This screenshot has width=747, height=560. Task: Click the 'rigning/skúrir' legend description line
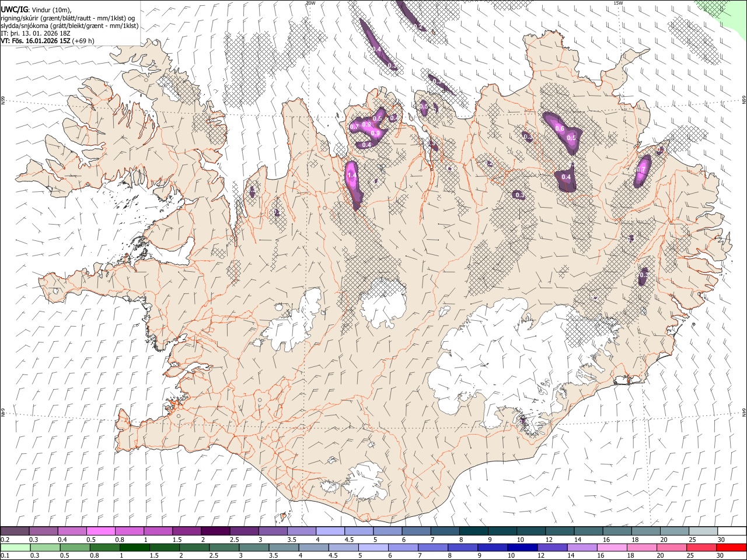[x=68, y=17]
